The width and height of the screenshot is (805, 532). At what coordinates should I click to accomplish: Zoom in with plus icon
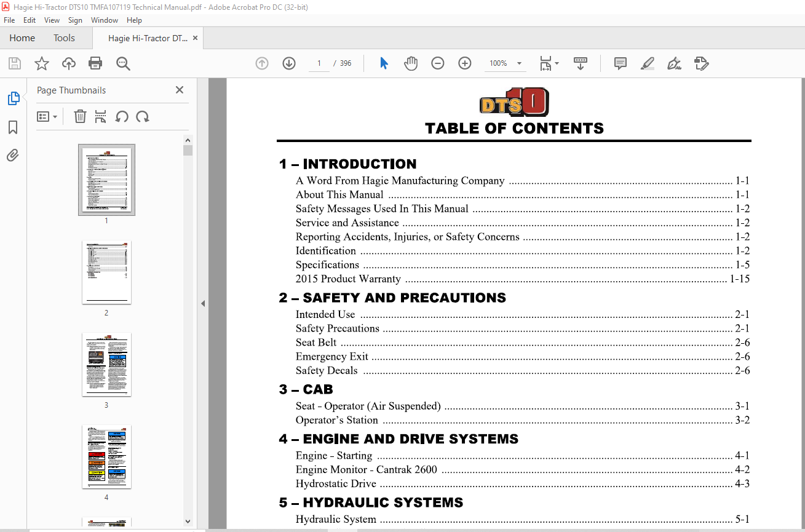(465, 63)
